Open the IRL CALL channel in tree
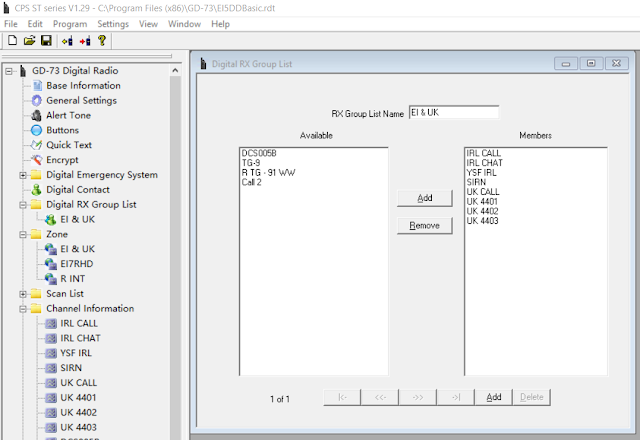The image size is (640, 440). pyautogui.click(x=79, y=323)
